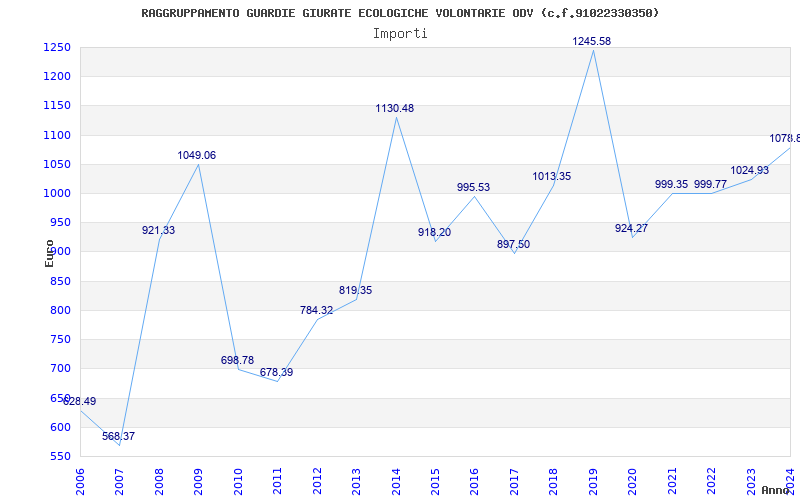This screenshot has height=500, width=800.
Task: Click the x-axis year 2010
Action: [238, 482]
